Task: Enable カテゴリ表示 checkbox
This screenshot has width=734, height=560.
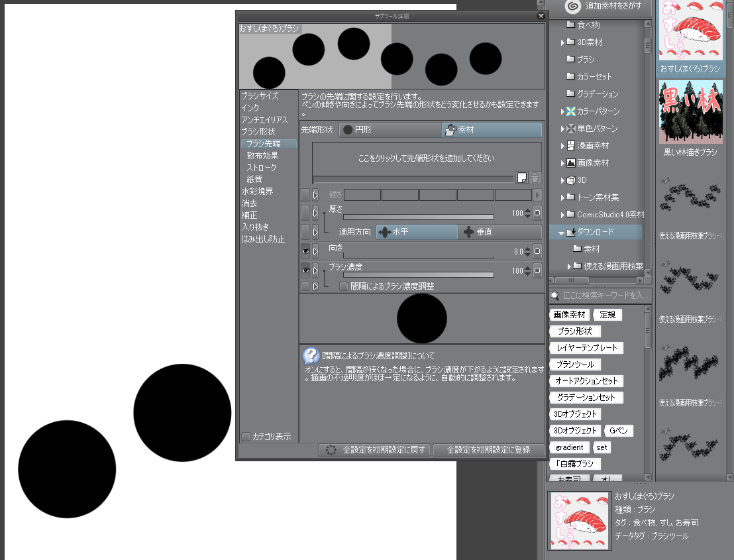Action: point(246,436)
